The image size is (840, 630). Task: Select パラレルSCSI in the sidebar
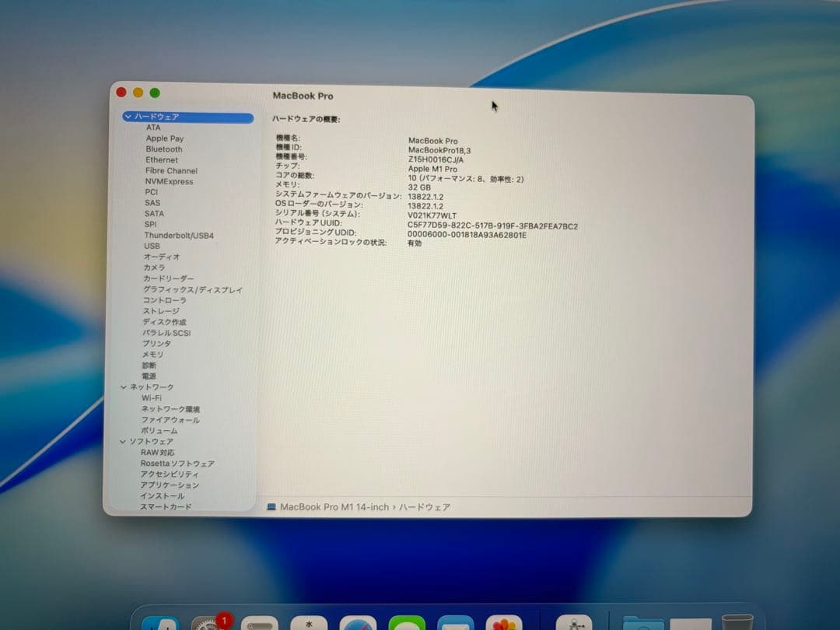[x=166, y=333]
